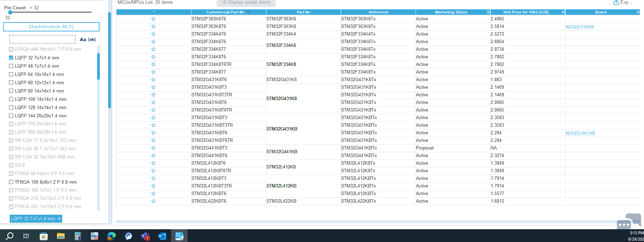Check LQFP 80 14x14x1.4 mm package
Screen dimensions: 644x242
coord(11,91)
